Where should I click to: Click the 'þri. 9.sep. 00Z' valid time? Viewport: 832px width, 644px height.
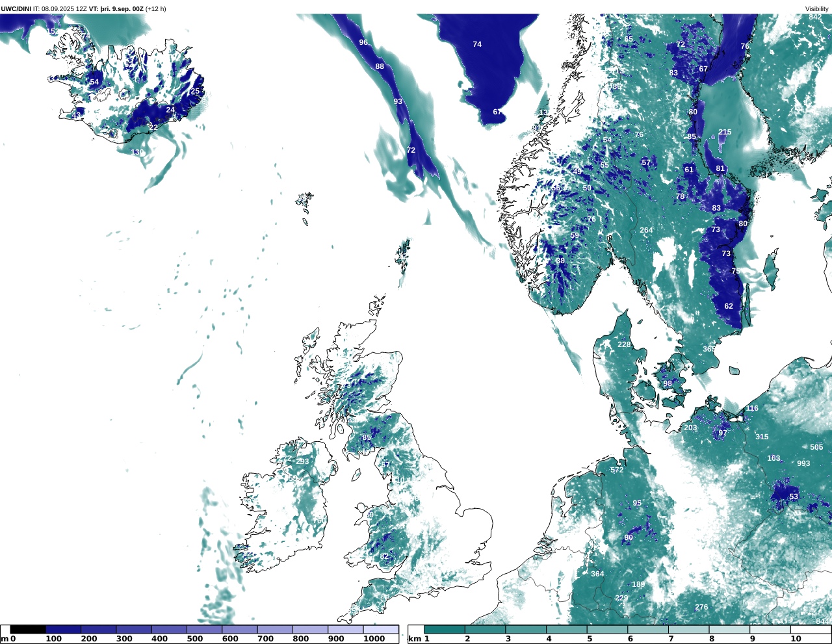(122, 9)
